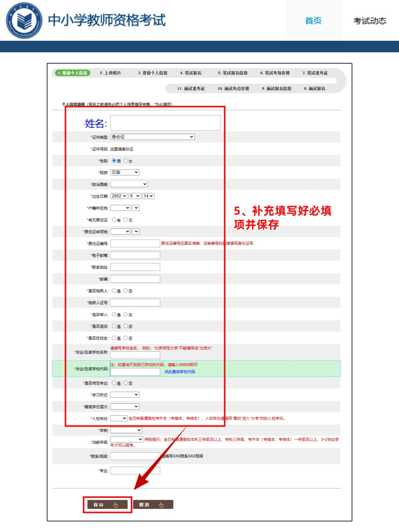Image resolution: width=399 pixels, height=532 pixels.
Task: Open the 民族 dropdown showing 汉族
Action: tap(125, 173)
